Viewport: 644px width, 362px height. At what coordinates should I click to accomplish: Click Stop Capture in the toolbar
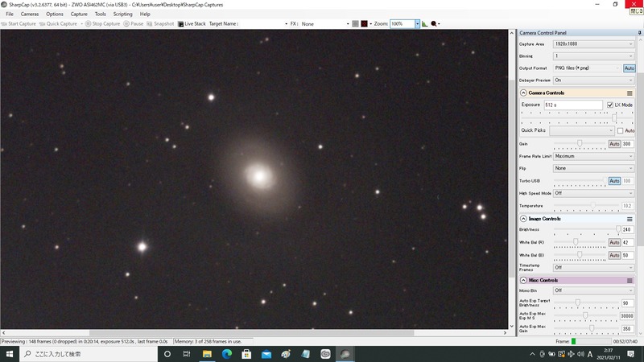(x=103, y=24)
